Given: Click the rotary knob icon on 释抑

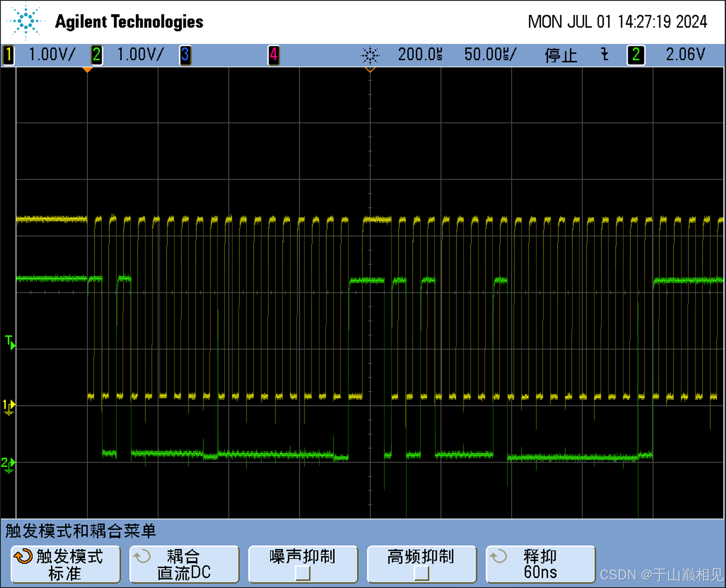Looking at the screenshot, I should point(498,556).
